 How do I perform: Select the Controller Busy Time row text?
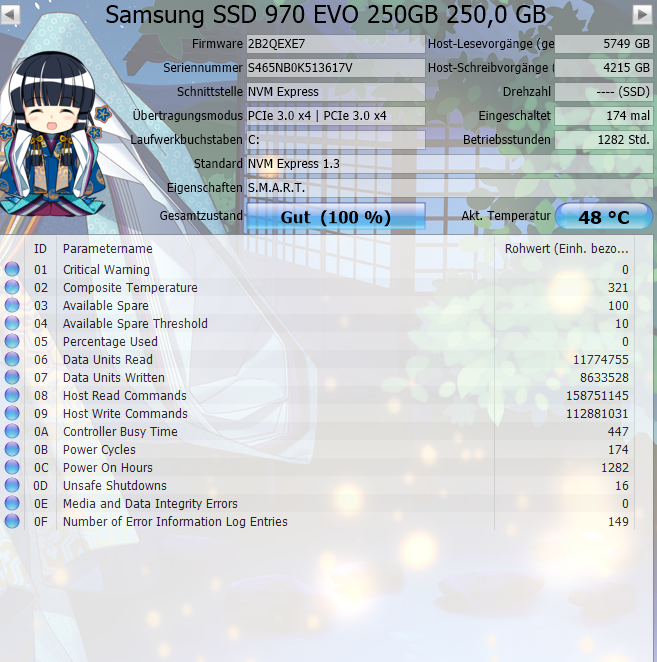coord(120,431)
